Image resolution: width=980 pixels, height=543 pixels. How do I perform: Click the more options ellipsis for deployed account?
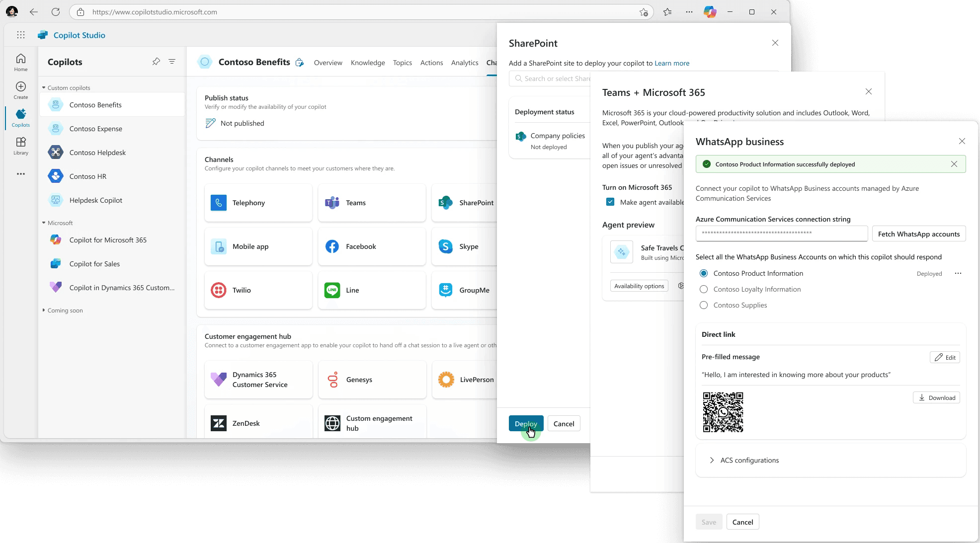pos(958,273)
